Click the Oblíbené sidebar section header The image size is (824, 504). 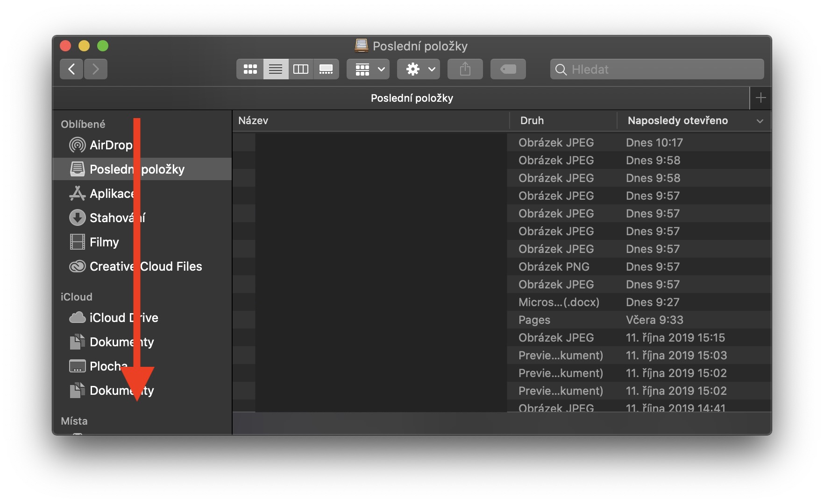coord(83,124)
